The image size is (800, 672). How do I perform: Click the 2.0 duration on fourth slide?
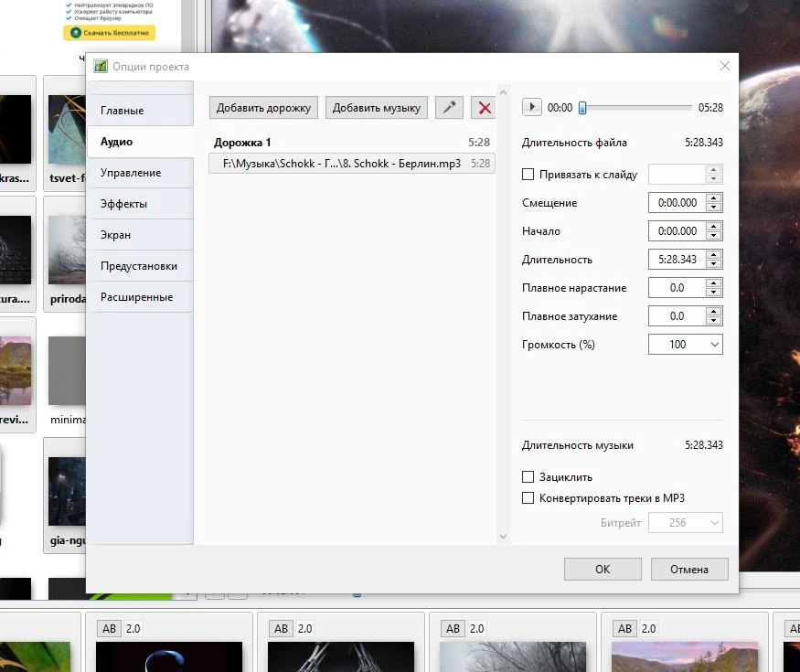point(649,629)
